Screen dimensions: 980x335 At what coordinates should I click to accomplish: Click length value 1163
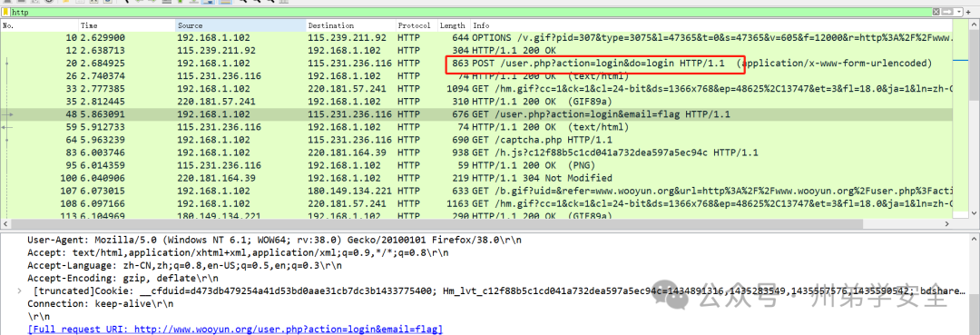pos(458,203)
